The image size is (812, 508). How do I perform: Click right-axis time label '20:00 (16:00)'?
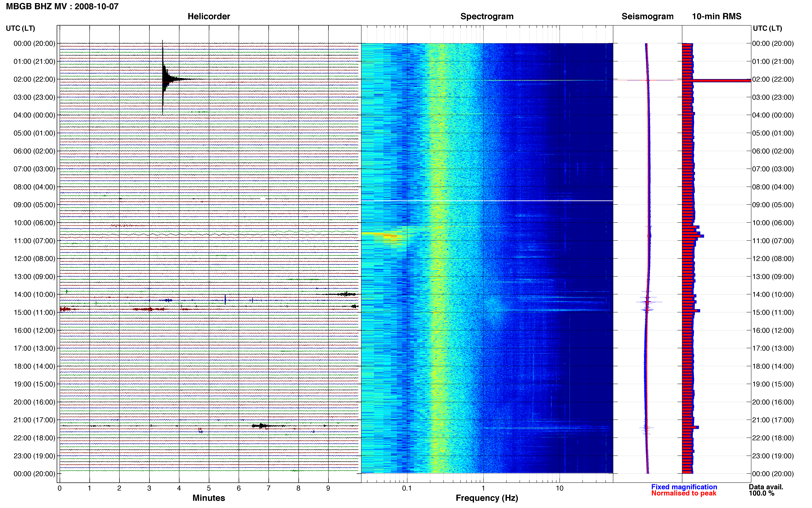coord(773,402)
